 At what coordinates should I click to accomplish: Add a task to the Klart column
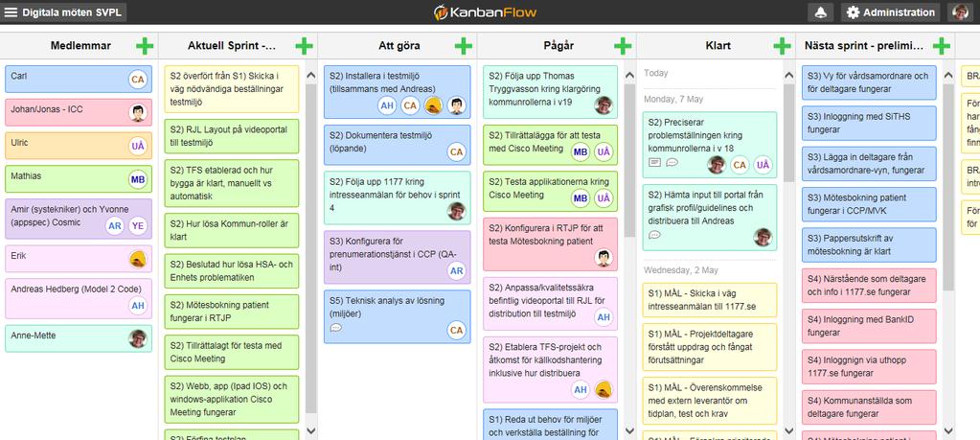coord(782,46)
